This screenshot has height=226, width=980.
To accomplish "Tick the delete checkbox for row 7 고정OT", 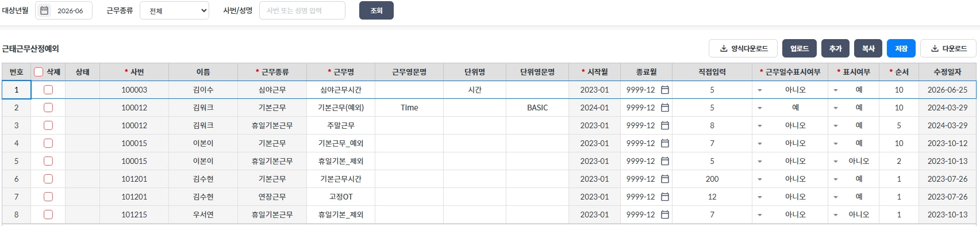I will pyautogui.click(x=48, y=197).
